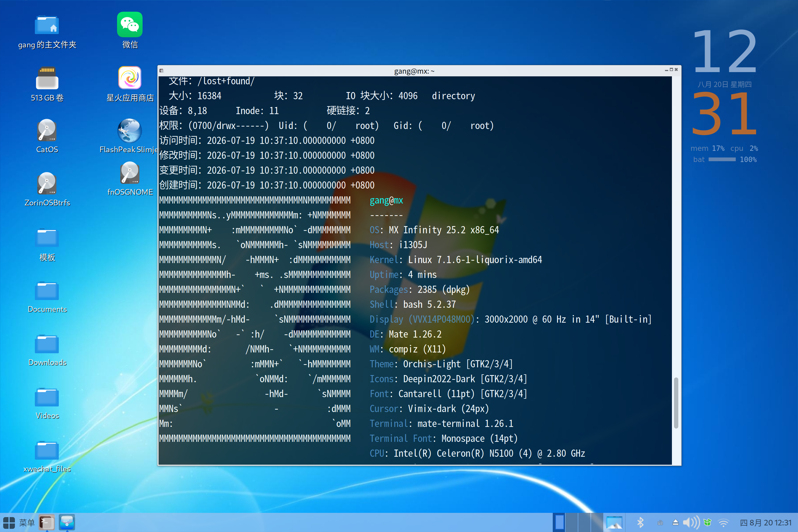Select the CatOS disk icon

click(47, 130)
